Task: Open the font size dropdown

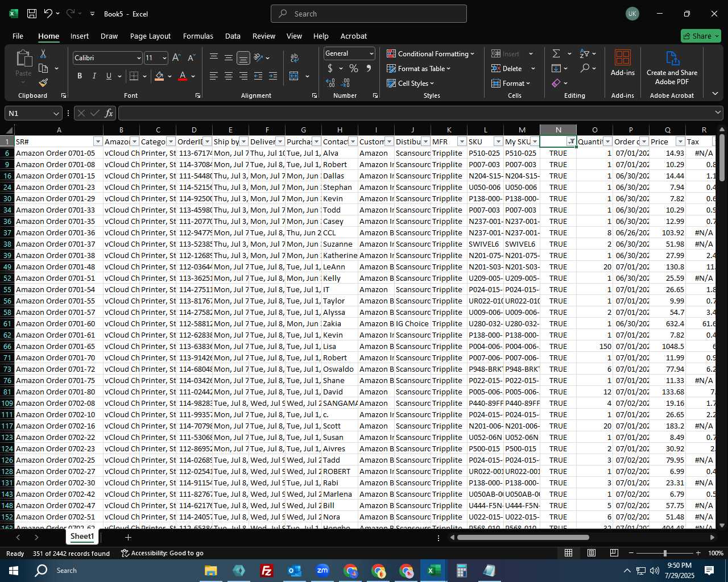Action: pyautogui.click(x=164, y=58)
